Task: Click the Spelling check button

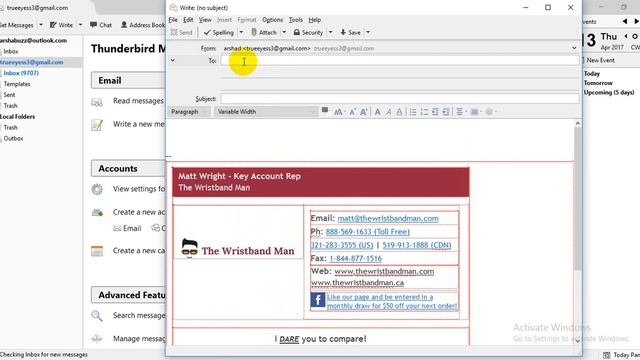Action: (219, 32)
